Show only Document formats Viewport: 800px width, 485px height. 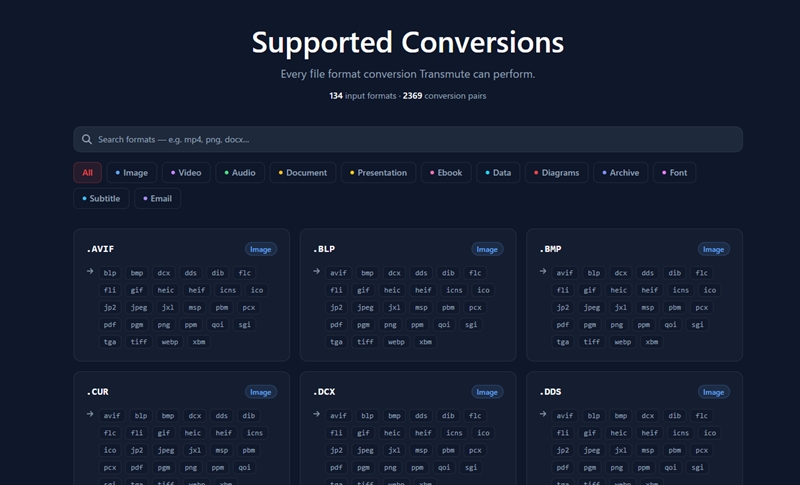point(303,172)
